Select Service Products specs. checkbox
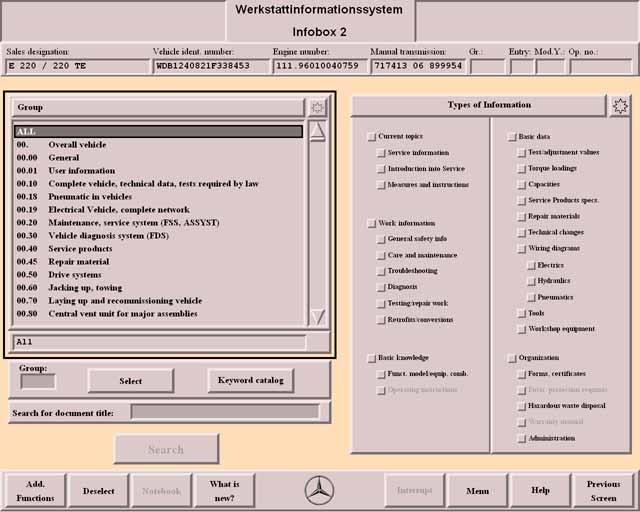The height and width of the screenshot is (512, 640). click(521, 201)
